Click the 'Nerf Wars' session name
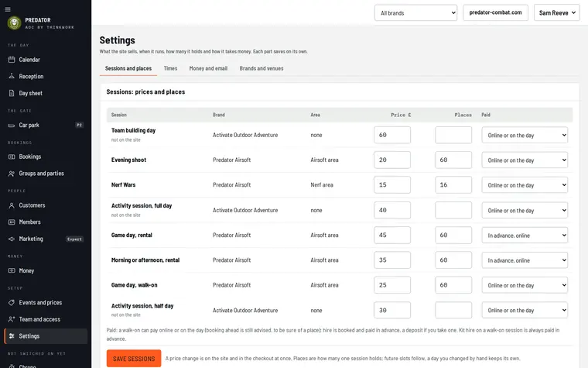The width and height of the screenshot is (588, 368). coord(123,184)
